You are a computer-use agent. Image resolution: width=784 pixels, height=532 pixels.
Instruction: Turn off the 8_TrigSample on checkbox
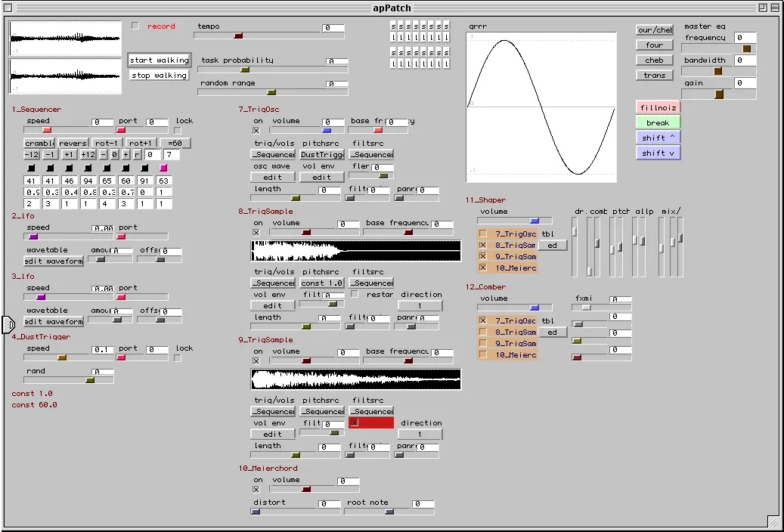tap(256, 233)
